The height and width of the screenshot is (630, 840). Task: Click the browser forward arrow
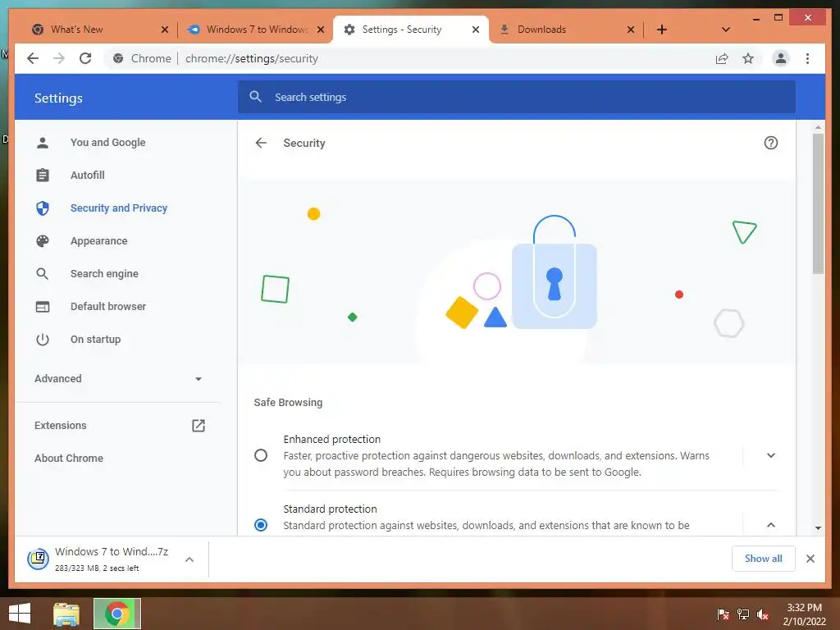59,58
